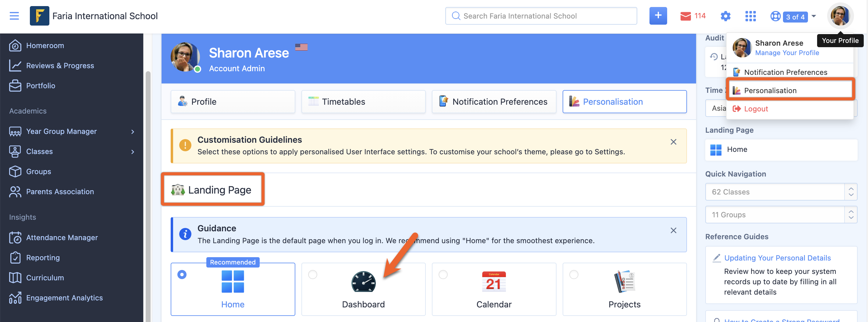Click the United States flag icon
The image size is (868, 322).
[301, 47]
